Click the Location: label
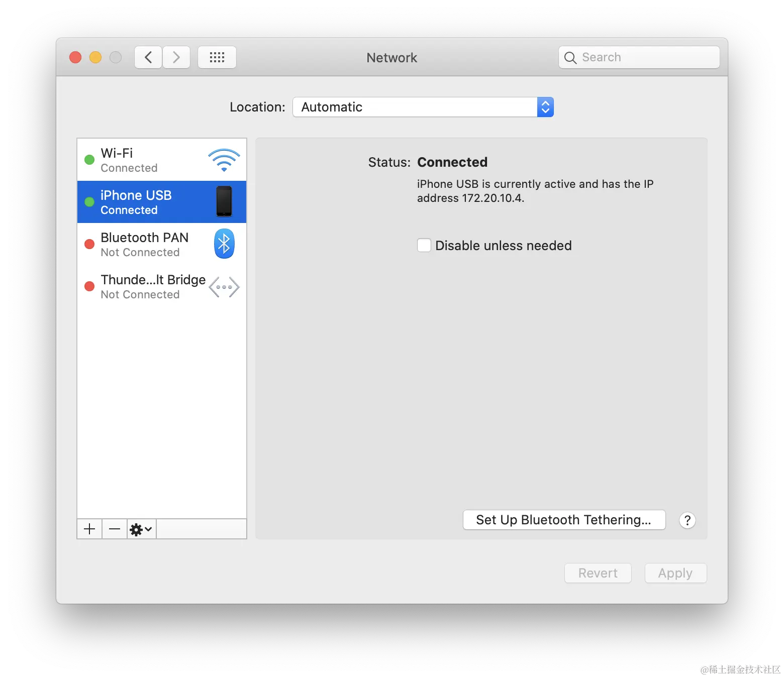The width and height of the screenshot is (784, 678). coord(257,107)
